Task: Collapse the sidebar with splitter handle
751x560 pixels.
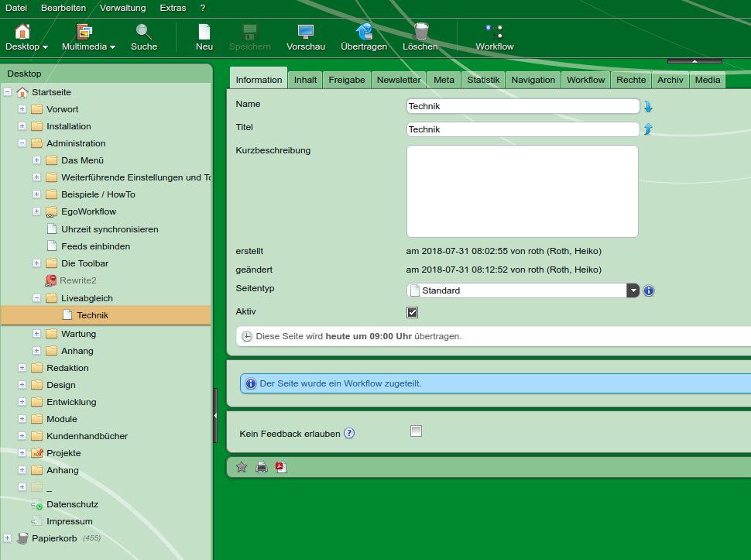Action: pyautogui.click(x=215, y=415)
